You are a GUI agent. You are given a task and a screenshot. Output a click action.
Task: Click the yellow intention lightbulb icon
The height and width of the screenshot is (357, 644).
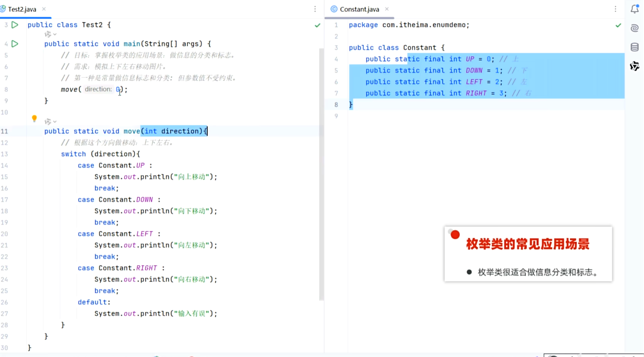click(34, 118)
